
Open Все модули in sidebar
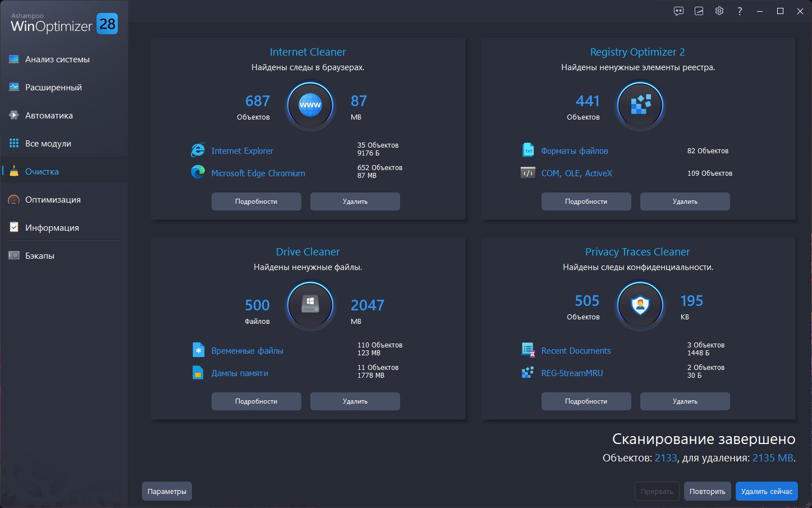tap(48, 144)
